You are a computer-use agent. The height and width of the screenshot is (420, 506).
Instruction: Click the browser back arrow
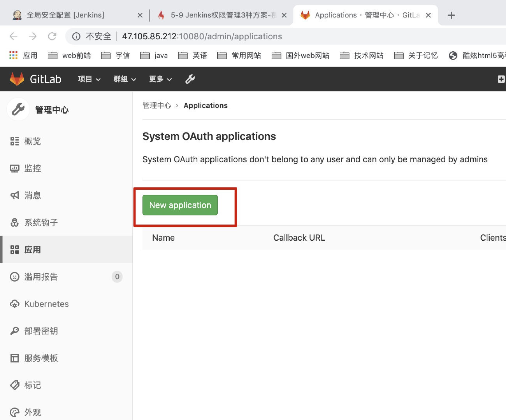tap(14, 36)
